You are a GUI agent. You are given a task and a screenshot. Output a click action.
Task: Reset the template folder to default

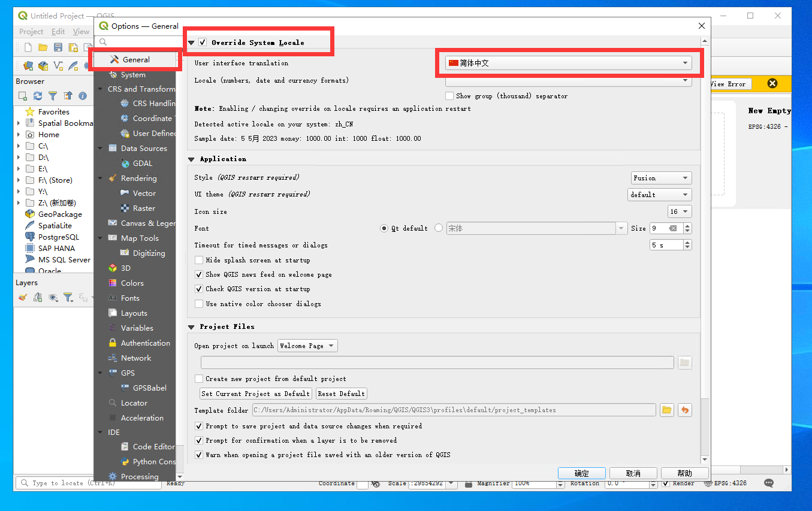[x=684, y=410]
